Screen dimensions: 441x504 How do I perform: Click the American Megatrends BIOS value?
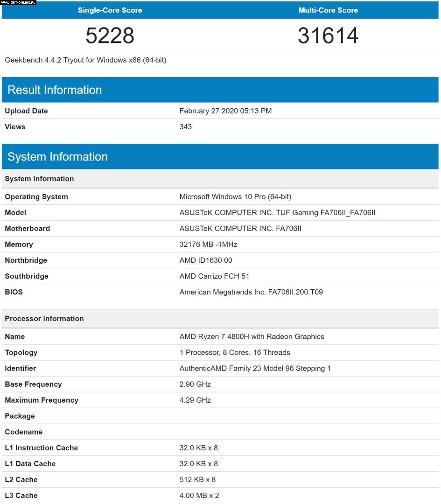pyautogui.click(x=251, y=292)
